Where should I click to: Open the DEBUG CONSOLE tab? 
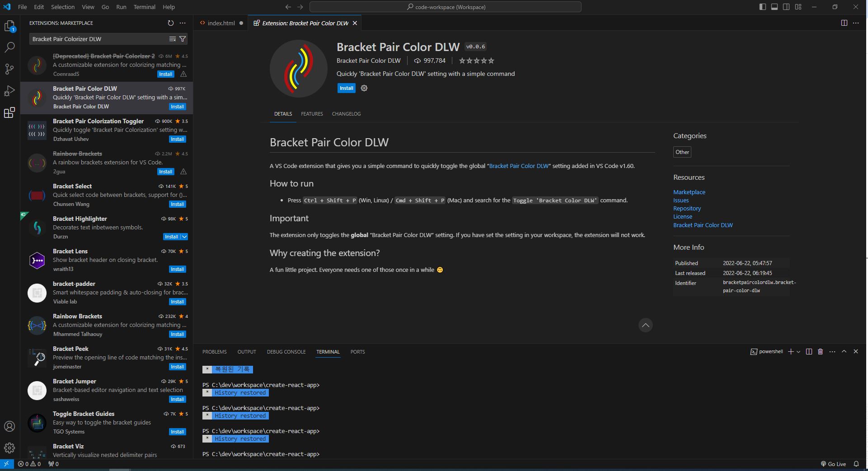[x=286, y=352]
